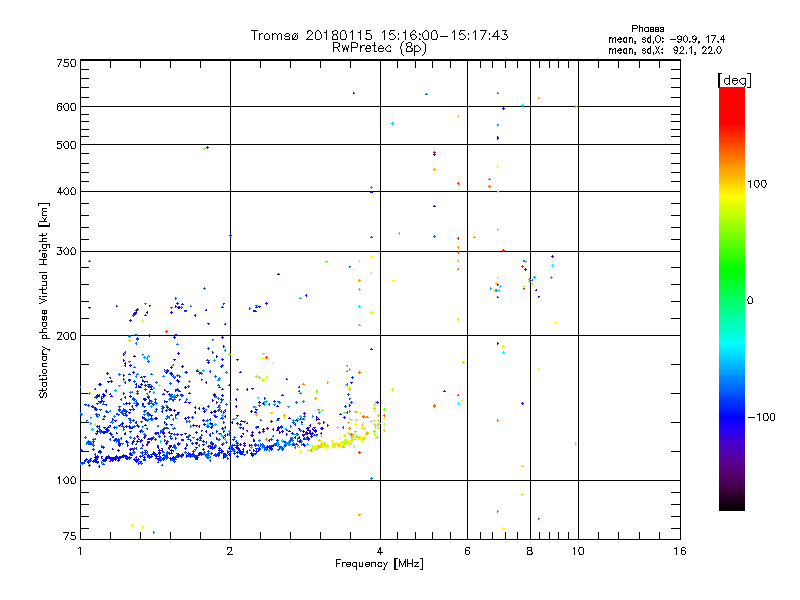
Task: Click the y-axis label "75"
Action: pyautogui.click(x=70, y=536)
